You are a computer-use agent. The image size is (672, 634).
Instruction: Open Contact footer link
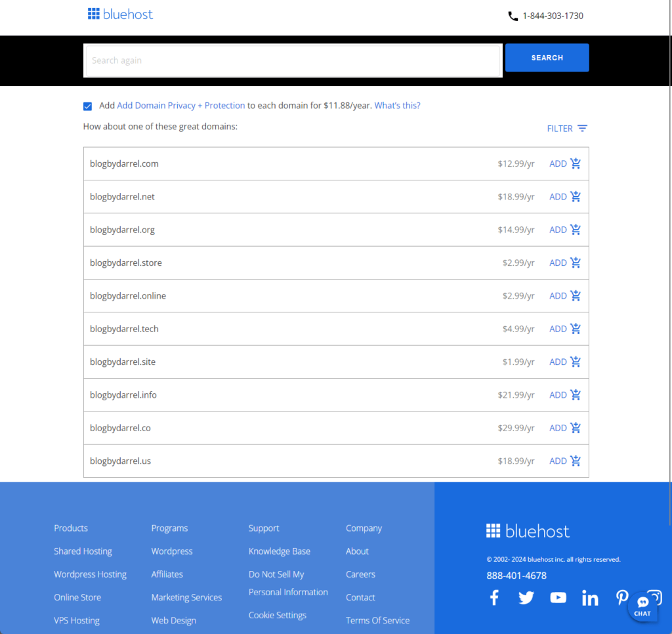(360, 597)
